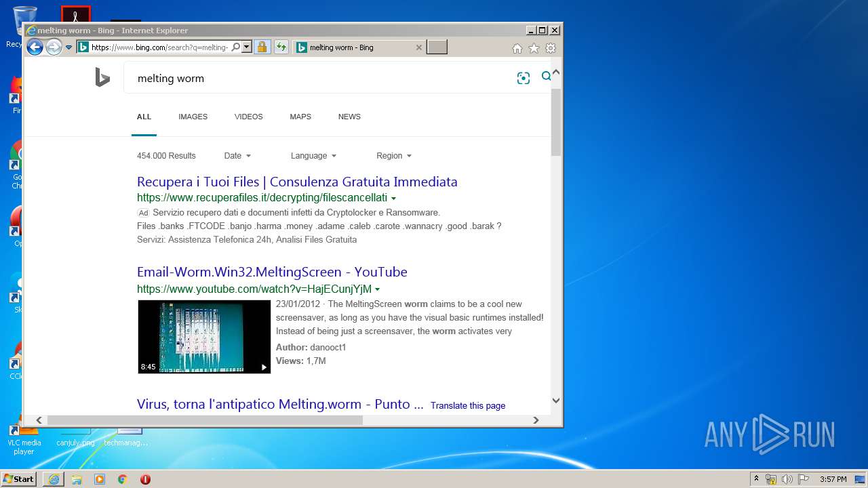Play the MeltingScreen video thumbnail
This screenshot has height=488, width=868.
pyautogui.click(x=204, y=336)
